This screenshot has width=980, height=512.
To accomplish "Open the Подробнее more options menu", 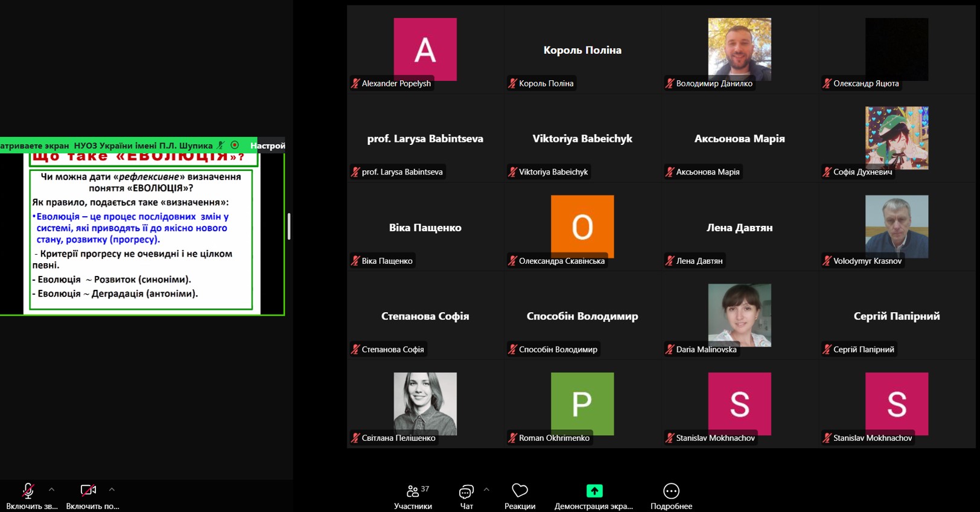I will [x=671, y=496].
